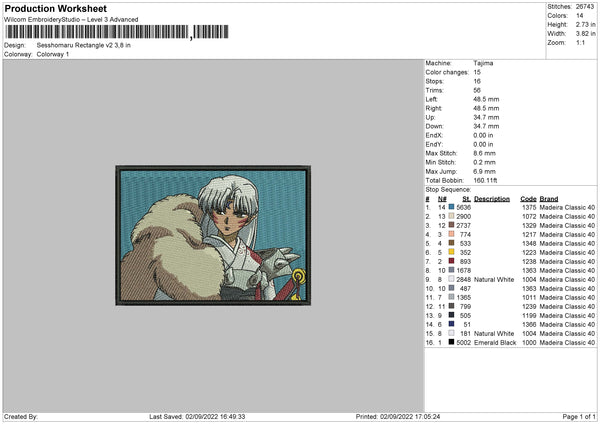The height and width of the screenshot is (424, 600).
Task: Click thread code '1223'
Action: (x=529, y=253)
